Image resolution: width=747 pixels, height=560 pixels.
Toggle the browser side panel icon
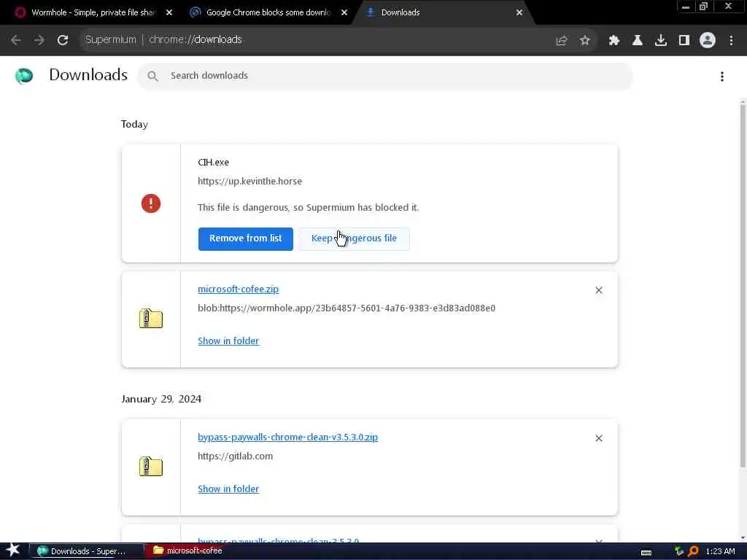[684, 41]
